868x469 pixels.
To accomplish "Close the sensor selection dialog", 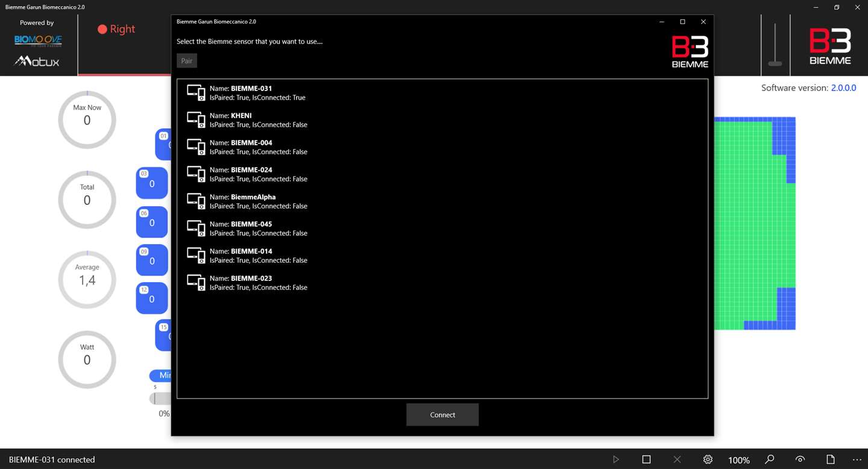I will click(703, 22).
